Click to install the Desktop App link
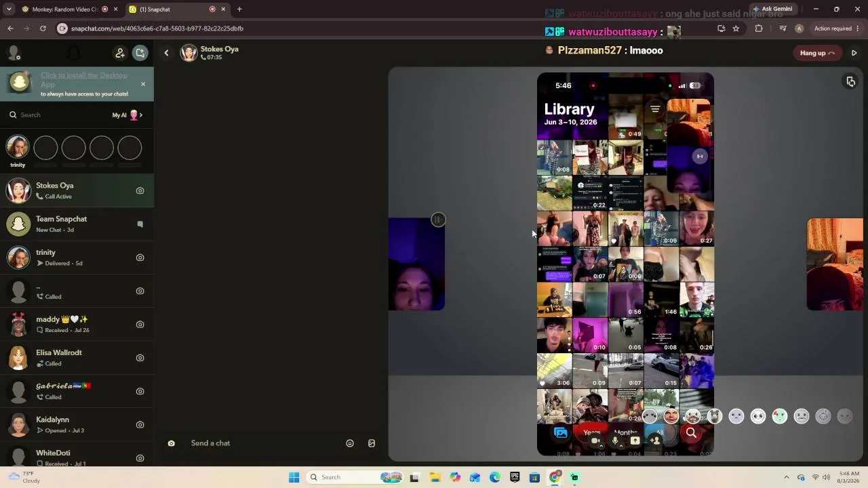868x488 pixels. point(84,79)
